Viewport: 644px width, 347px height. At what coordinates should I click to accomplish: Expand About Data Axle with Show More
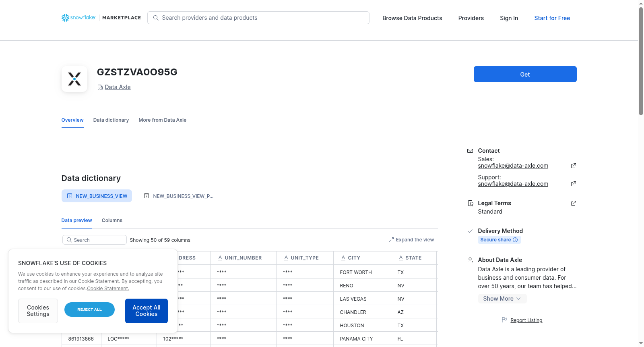tap(502, 299)
